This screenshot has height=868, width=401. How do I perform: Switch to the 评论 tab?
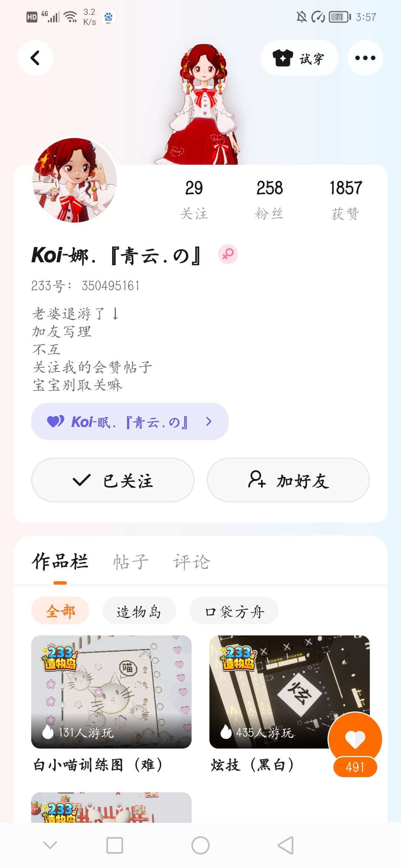[192, 562]
